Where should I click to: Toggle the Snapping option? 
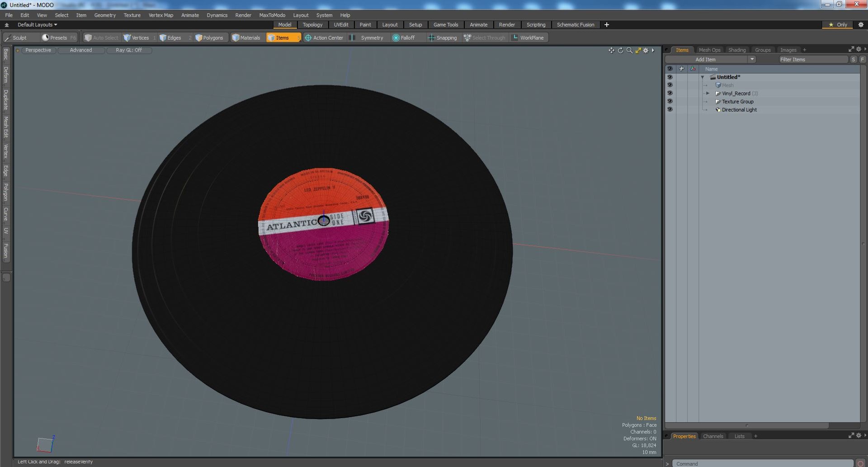tap(443, 38)
